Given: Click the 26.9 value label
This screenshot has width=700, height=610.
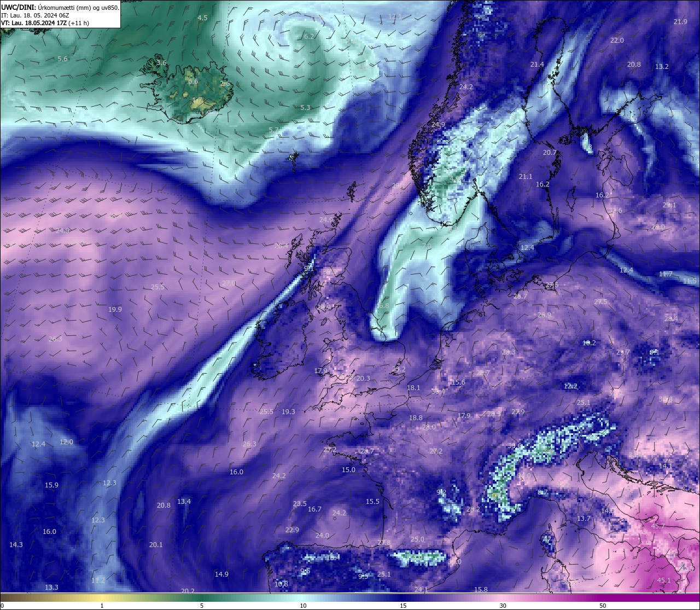Looking at the screenshot, I should point(544,315).
